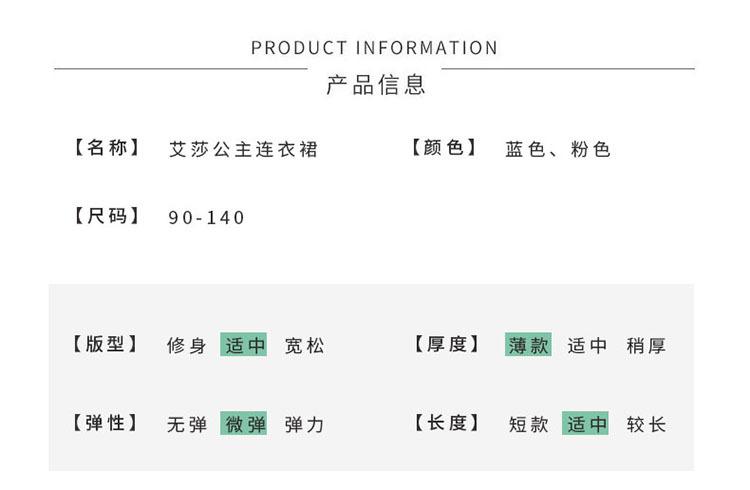Viewport: 750px width, 490px height.
Task: Click the highlighted 薄款 thickness option
Action: [x=528, y=345]
